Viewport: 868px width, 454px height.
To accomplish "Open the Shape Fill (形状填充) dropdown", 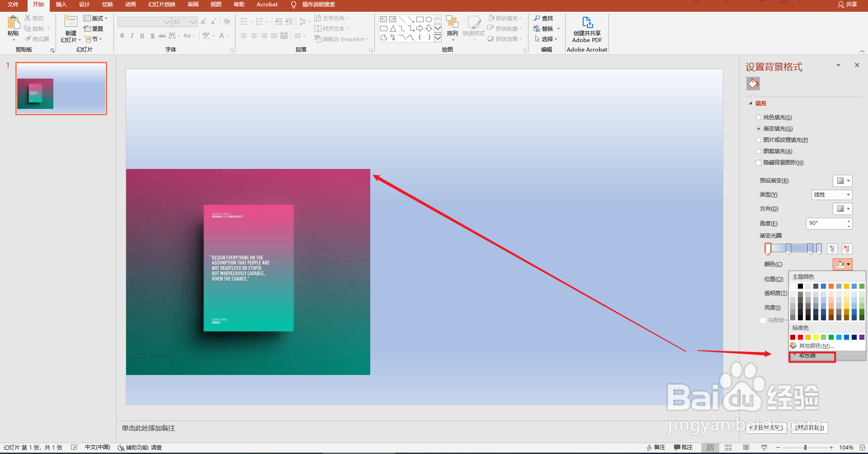I will point(505,18).
